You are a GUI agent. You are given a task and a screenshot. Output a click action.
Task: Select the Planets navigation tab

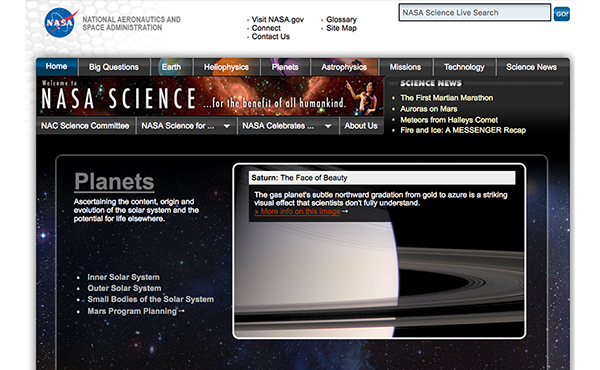(x=285, y=67)
